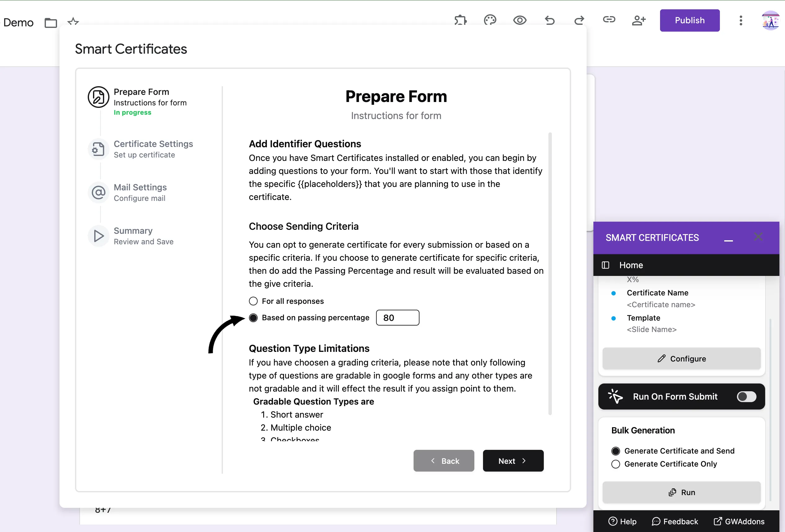The height and width of the screenshot is (532, 785).
Task: Open the three-dot More menu
Action: [x=741, y=20]
